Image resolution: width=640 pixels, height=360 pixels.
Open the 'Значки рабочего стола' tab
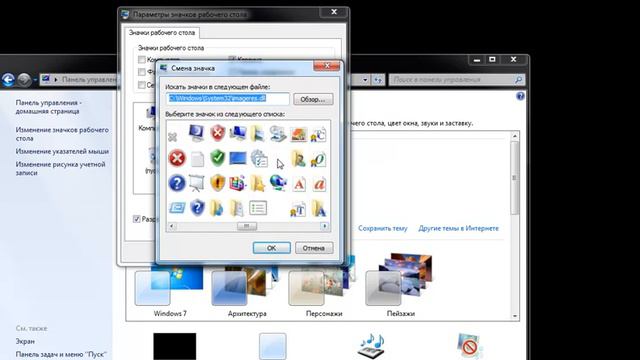click(x=162, y=33)
